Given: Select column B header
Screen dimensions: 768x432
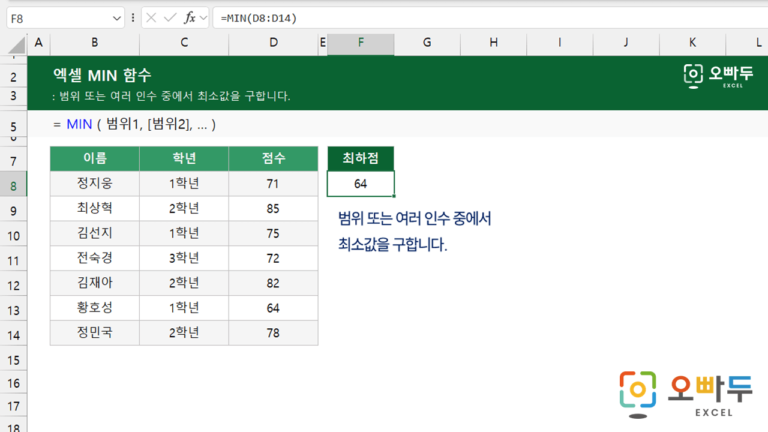Looking at the screenshot, I should pyautogui.click(x=95, y=43).
